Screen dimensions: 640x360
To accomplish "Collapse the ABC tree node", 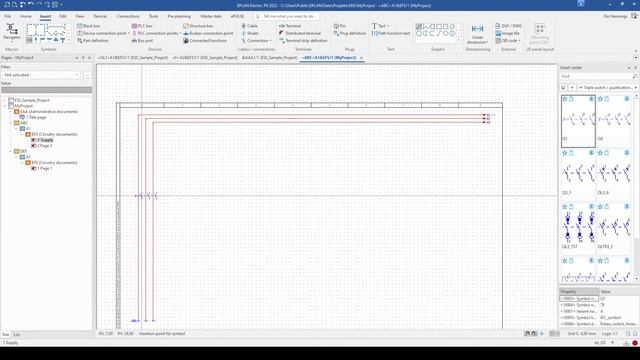I will [x=11, y=123].
